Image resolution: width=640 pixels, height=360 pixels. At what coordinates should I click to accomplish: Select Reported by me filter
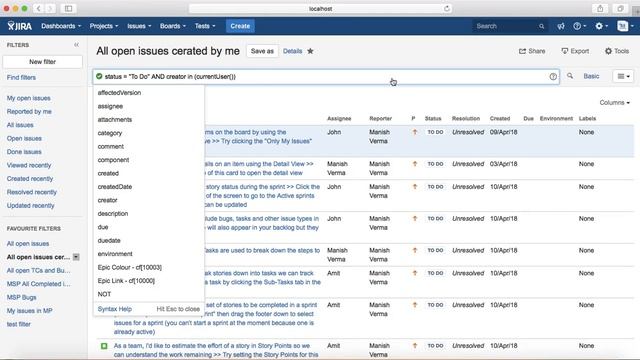point(29,111)
